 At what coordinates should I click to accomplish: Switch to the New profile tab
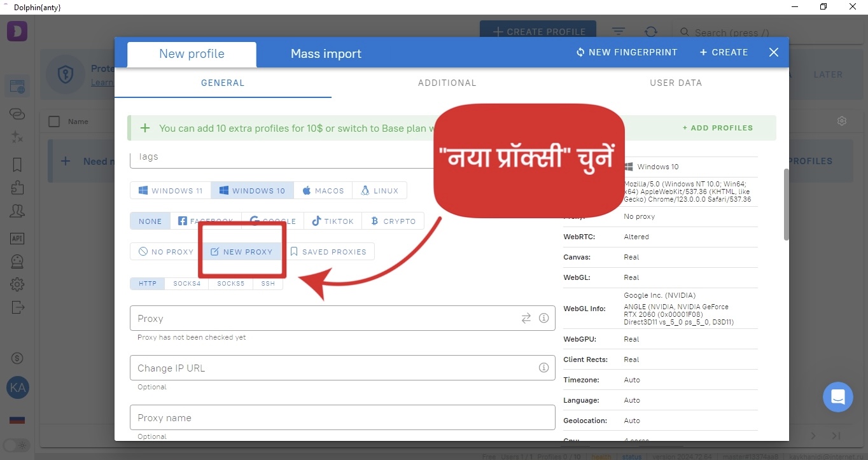pos(192,54)
